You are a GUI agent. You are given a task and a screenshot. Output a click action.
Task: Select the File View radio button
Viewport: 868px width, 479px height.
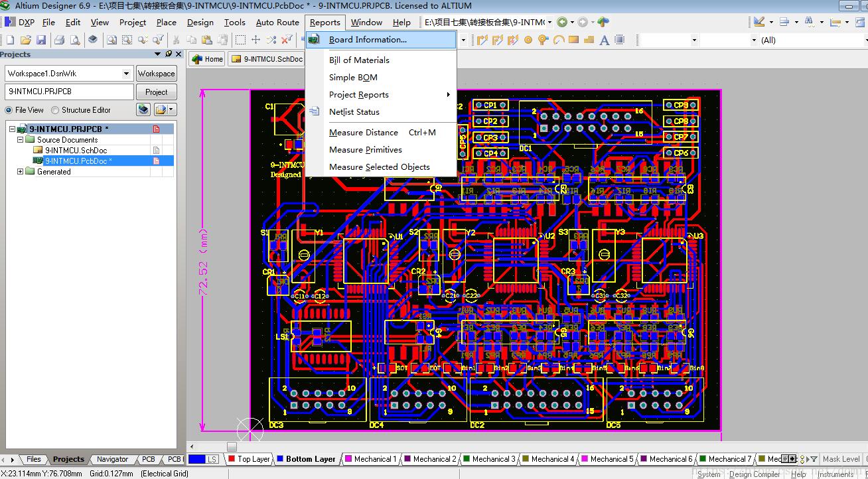8,109
